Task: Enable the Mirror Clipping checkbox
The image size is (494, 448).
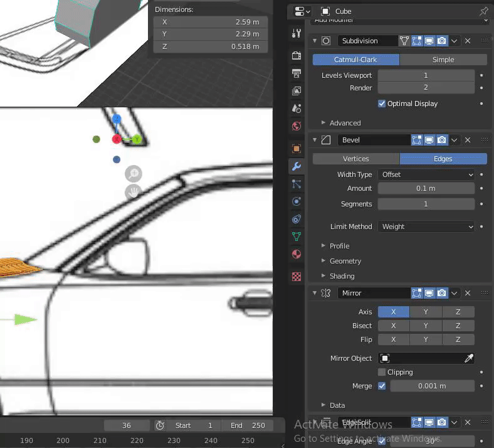Action: pyautogui.click(x=382, y=372)
